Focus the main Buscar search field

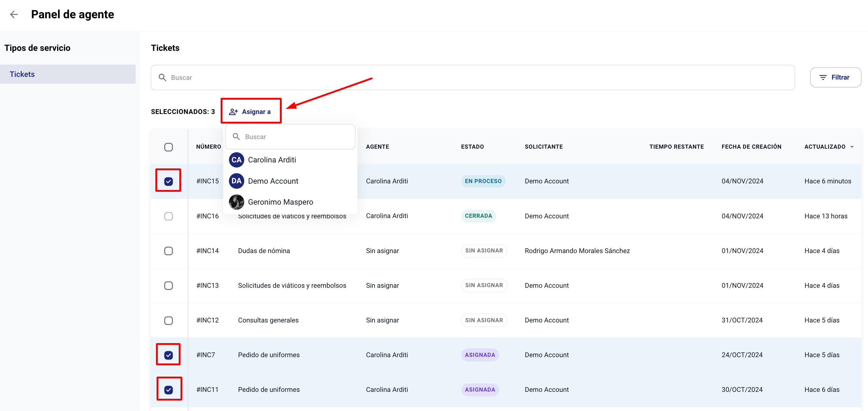(x=472, y=77)
